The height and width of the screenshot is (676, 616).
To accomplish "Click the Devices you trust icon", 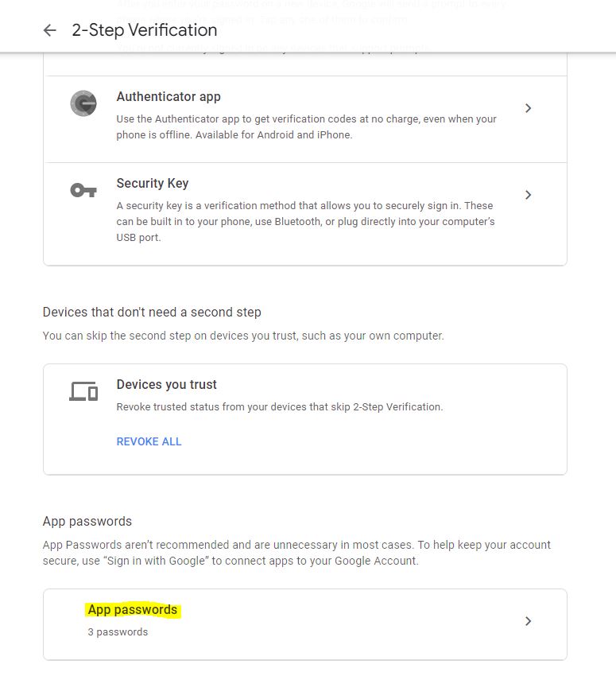I will click(83, 391).
